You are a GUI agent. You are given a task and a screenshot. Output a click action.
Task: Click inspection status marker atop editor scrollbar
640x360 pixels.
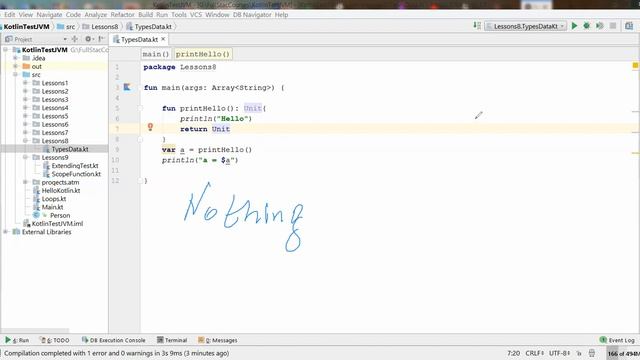point(635,65)
